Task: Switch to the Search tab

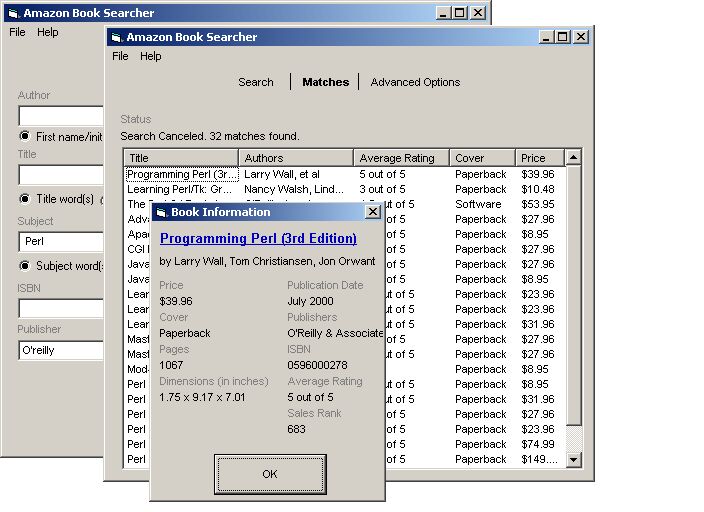Action: 256,82
